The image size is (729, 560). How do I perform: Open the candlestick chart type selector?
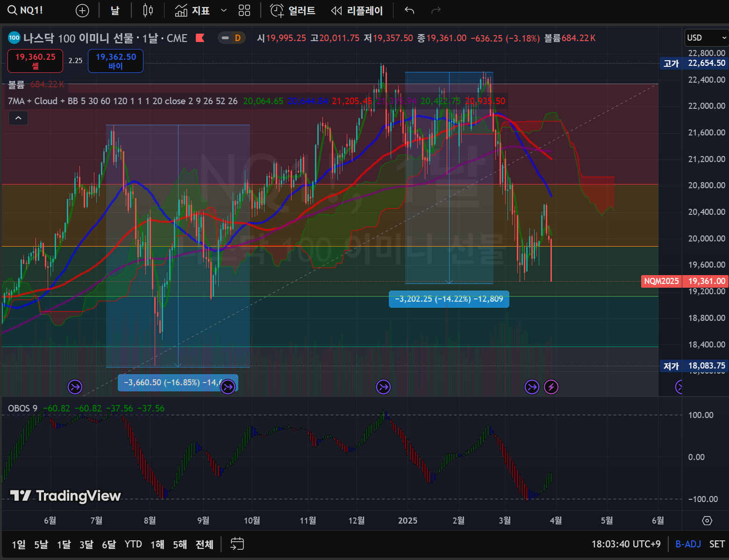pyautogui.click(x=148, y=10)
